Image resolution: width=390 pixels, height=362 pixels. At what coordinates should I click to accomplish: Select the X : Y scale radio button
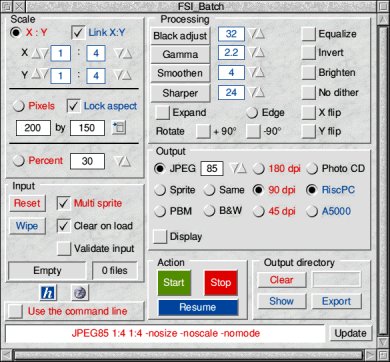click(x=16, y=32)
